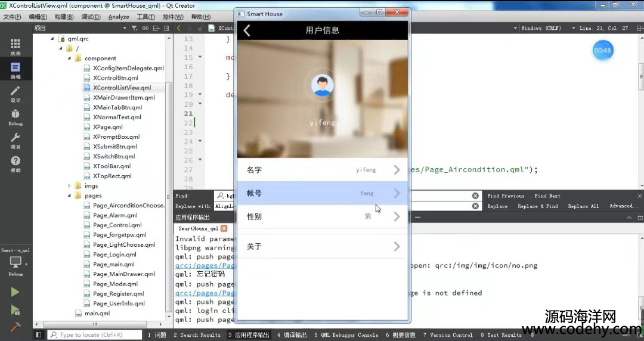Clear the Find field text
The width and height of the screenshot is (644, 341).
tap(475, 196)
